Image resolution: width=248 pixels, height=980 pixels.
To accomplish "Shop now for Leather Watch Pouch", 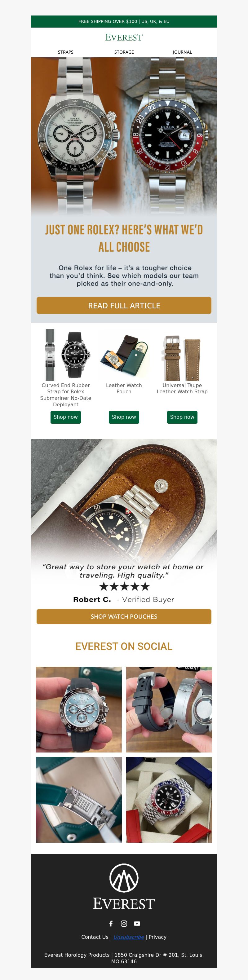I will tap(124, 417).
